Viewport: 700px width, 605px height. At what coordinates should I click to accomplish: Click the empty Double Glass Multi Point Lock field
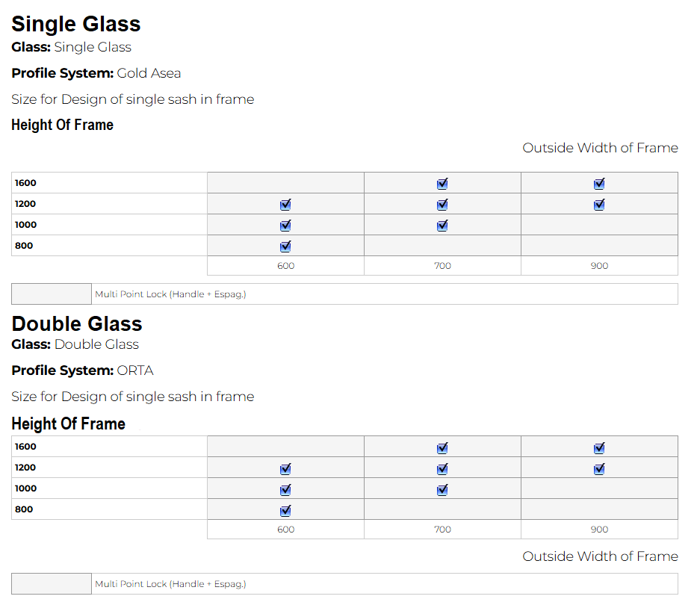click(x=52, y=584)
